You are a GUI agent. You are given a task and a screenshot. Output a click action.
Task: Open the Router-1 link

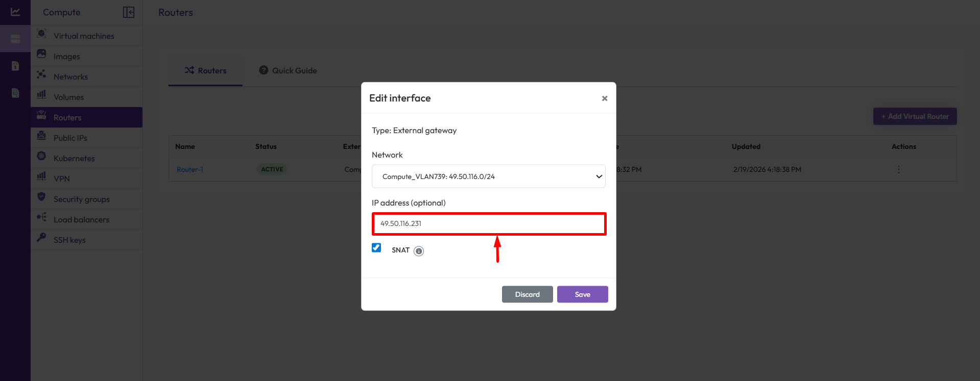click(x=190, y=169)
